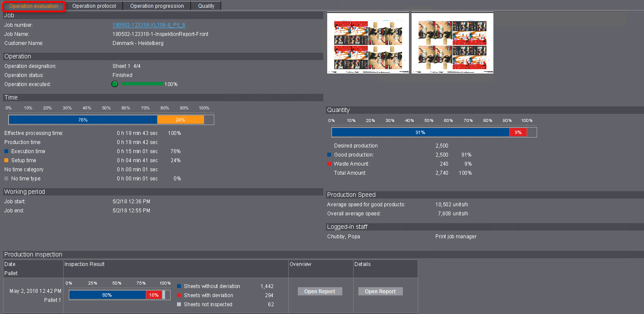The height and width of the screenshot is (314, 644).
Task: Click Open Report under Details
Action: [x=380, y=291]
